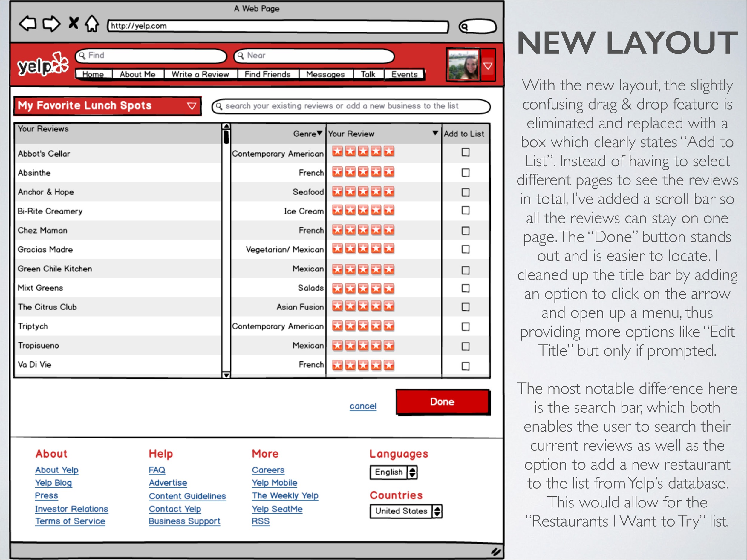Click star rating for Anchor & Hope
The width and height of the screenshot is (747, 560).
pyautogui.click(x=363, y=191)
